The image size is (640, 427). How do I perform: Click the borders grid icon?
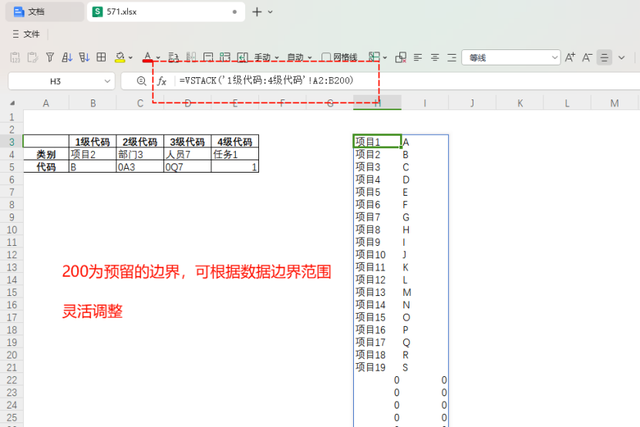[x=101, y=57]
